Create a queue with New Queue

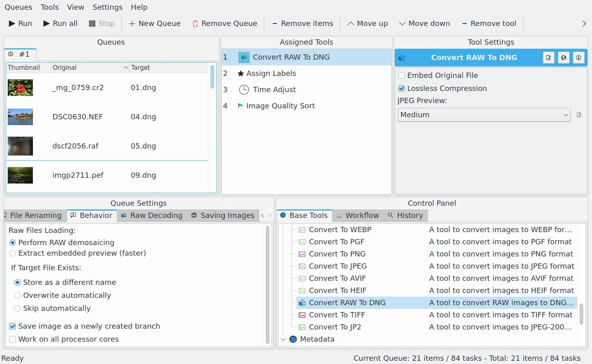155,23
